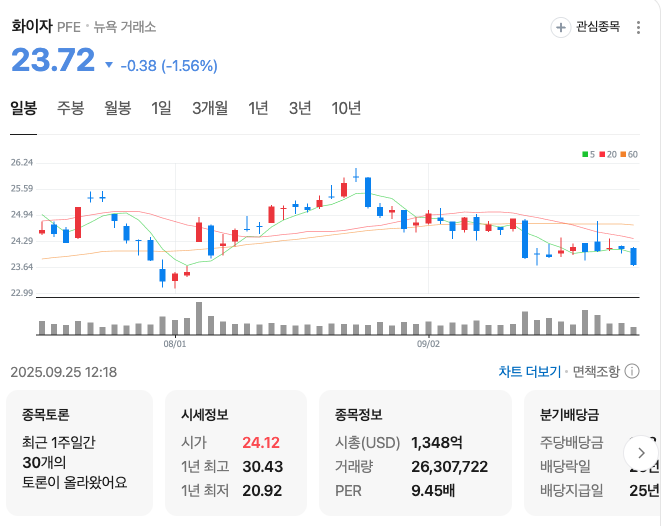Select the 일봉 chart tab
Viewport: 663px width, 526px height.
[23, 108]
